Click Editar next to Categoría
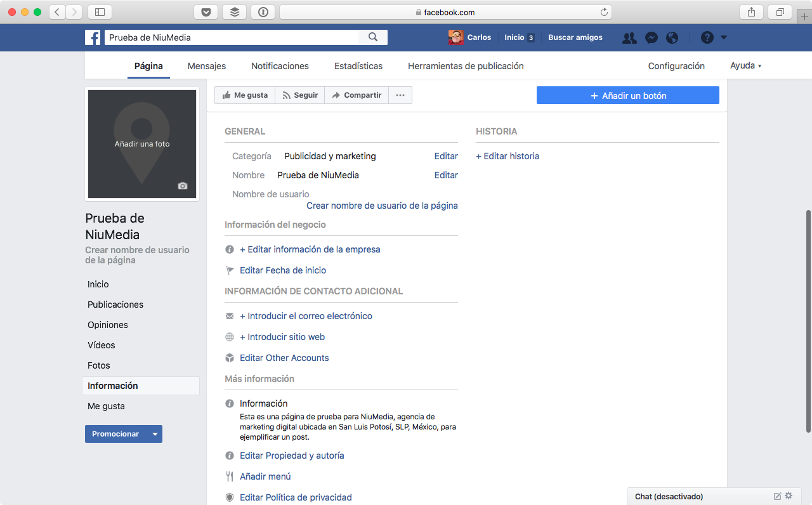Image resolution: width=812 pixels, height=505 pixels. [x=446, y=156]
